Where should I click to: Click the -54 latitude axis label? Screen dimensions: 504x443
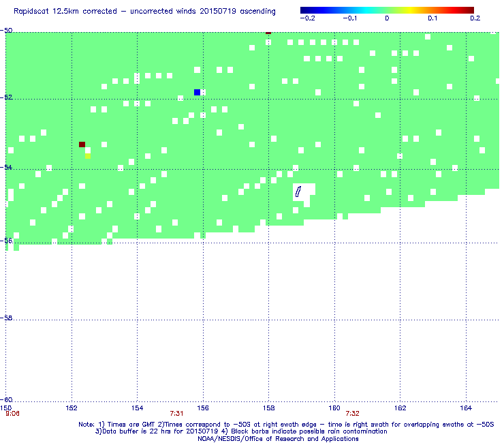tap(6, 167)
